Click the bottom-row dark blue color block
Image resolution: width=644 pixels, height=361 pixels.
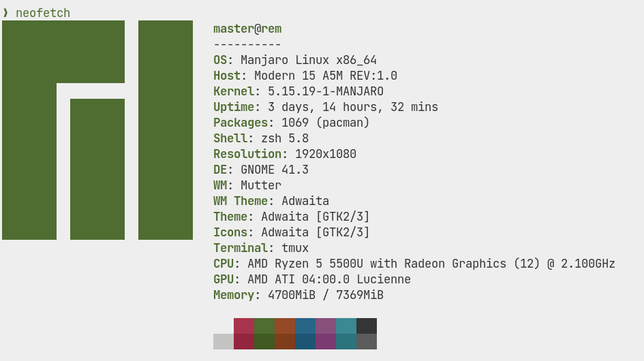coord(305,342)
